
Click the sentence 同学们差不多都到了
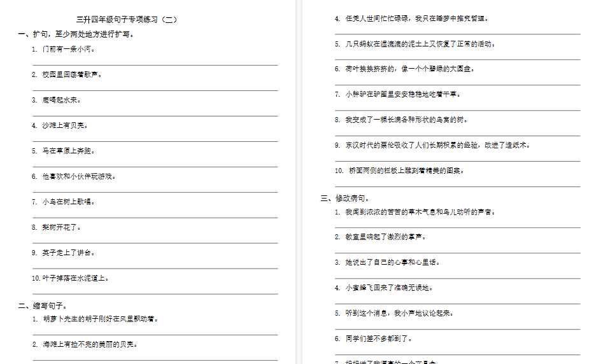379,339
